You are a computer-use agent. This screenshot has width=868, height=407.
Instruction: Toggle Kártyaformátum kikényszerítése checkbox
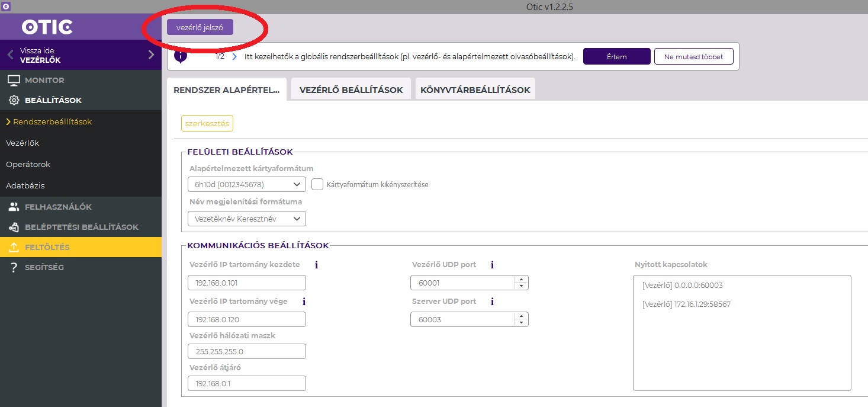317,184
